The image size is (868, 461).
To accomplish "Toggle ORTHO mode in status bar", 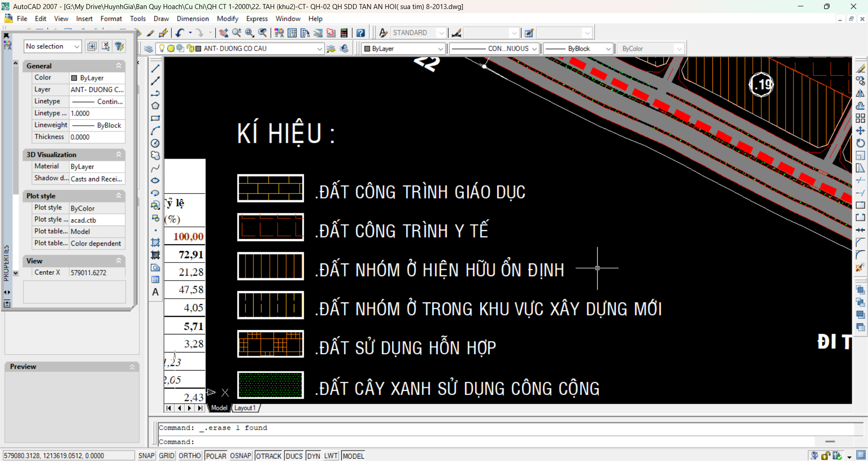I will [189, 456].
